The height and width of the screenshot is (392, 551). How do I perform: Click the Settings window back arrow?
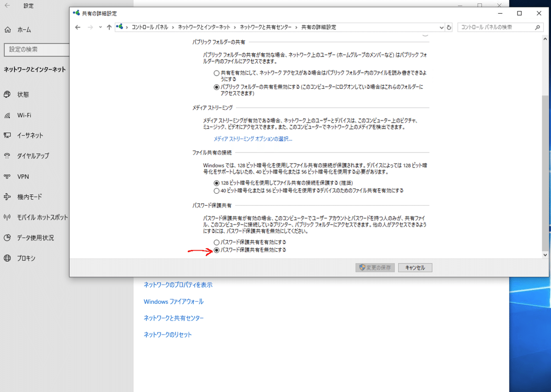tap(7, 6)
